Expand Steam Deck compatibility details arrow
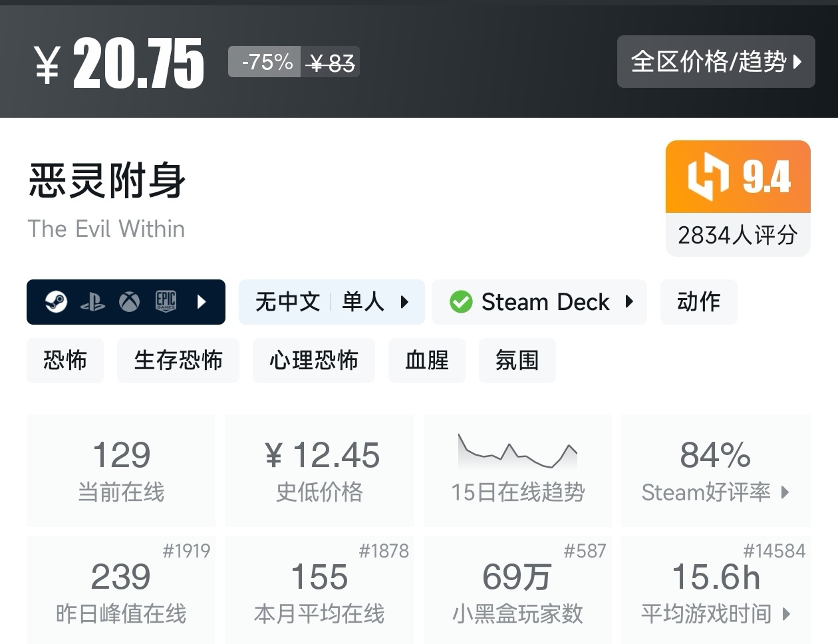Viewport: 838px width, 644px height. [x=629, y=302]
